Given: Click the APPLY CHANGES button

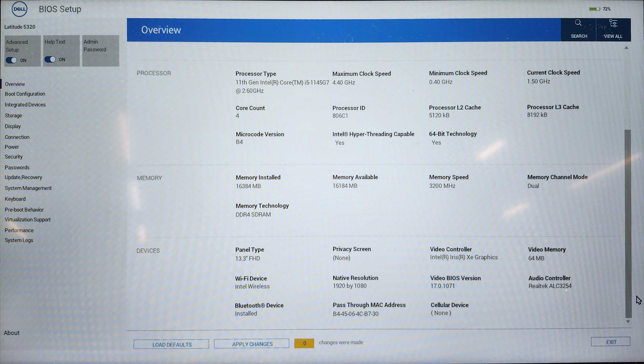Looking at the screenshot, I should tap(251, 344).
